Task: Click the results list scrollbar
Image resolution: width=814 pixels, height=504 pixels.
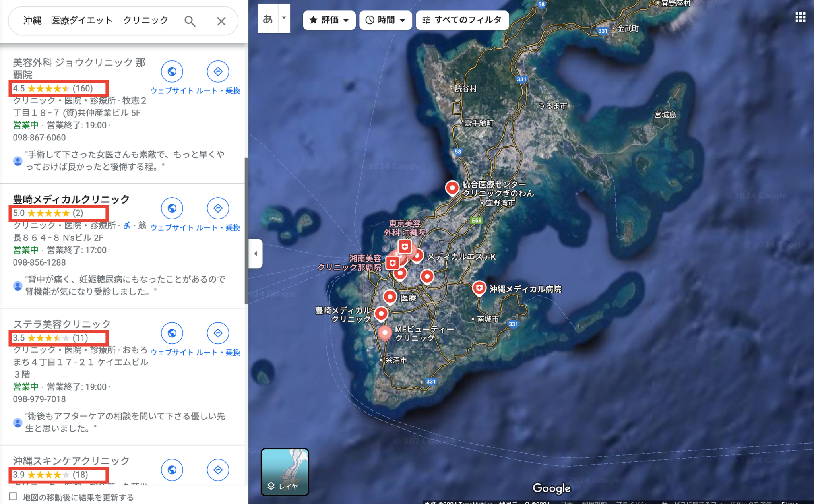Action: 246,231
